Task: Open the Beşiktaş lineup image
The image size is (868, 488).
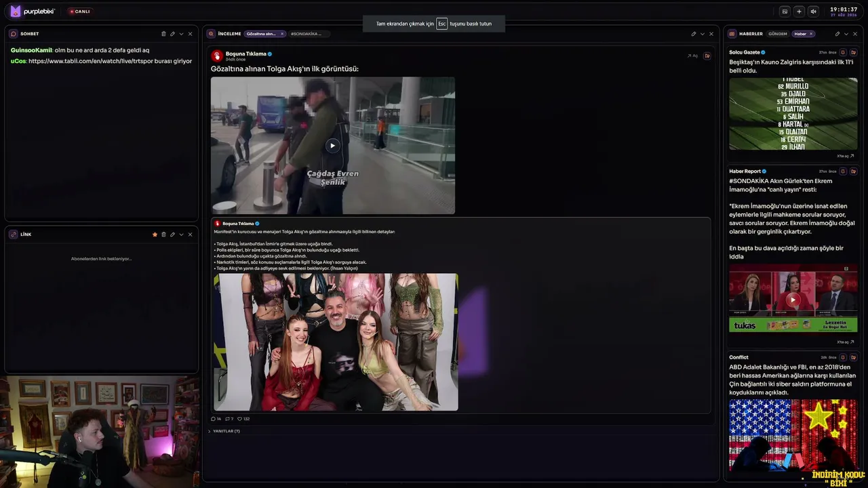Action: [793, 114]
